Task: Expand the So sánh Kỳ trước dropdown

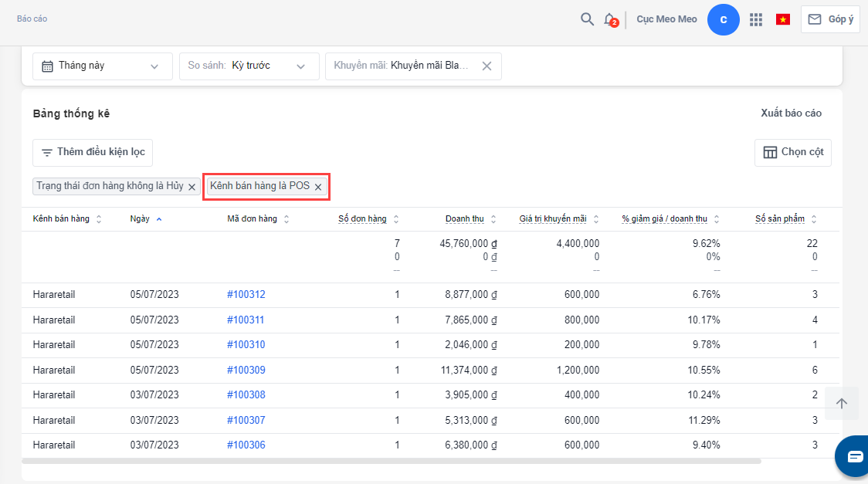Action: tap(249, 66)
